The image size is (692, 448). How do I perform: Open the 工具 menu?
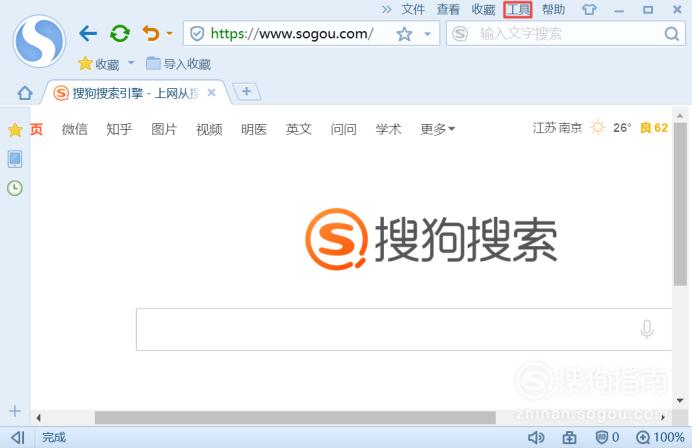518,9
